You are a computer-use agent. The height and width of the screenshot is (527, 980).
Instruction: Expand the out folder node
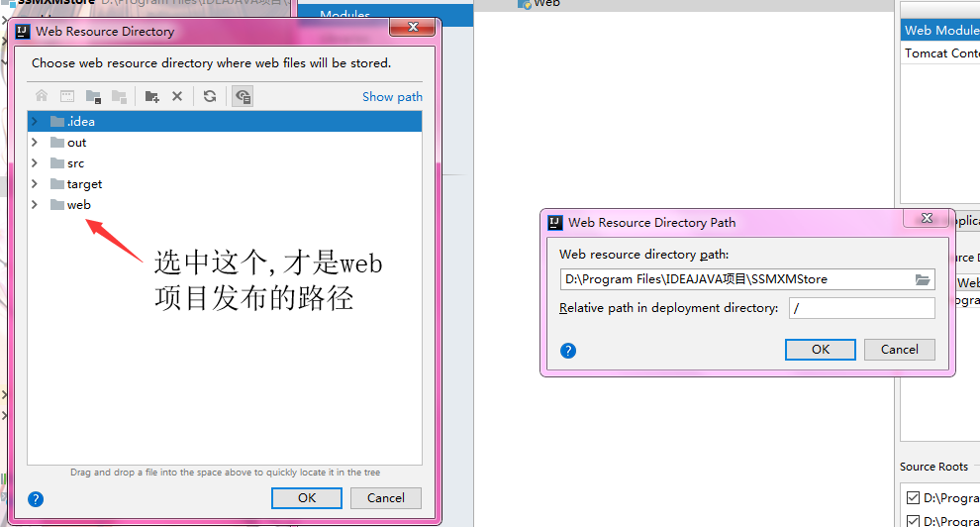[35, 142]
